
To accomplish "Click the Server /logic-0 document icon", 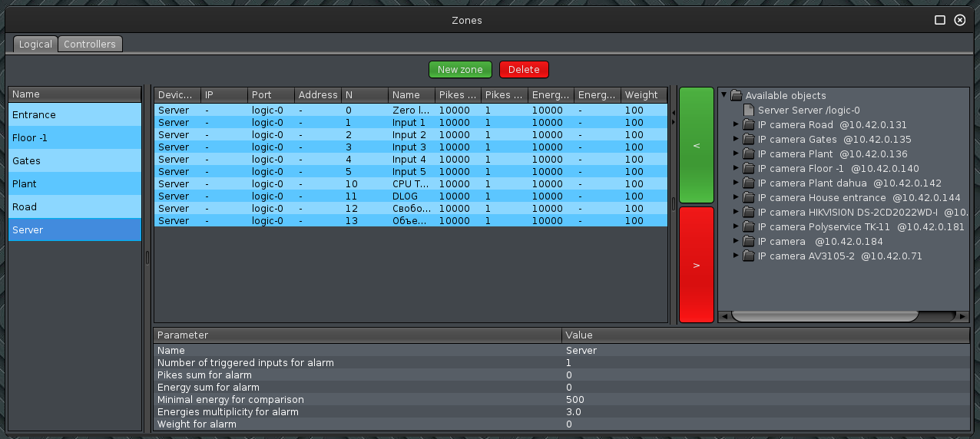I will (x=749, y=111).
